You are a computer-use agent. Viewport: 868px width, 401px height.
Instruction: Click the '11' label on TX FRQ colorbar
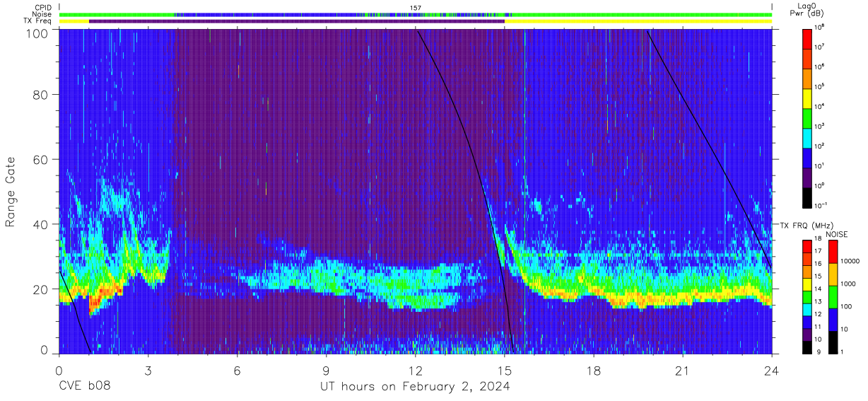tap(817, 327)
